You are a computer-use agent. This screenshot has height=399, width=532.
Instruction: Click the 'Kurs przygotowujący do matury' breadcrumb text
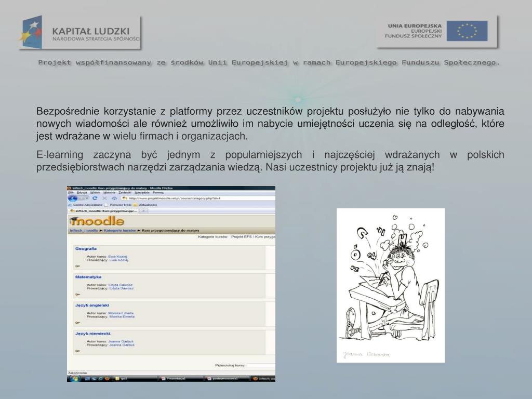coord(170,230)
